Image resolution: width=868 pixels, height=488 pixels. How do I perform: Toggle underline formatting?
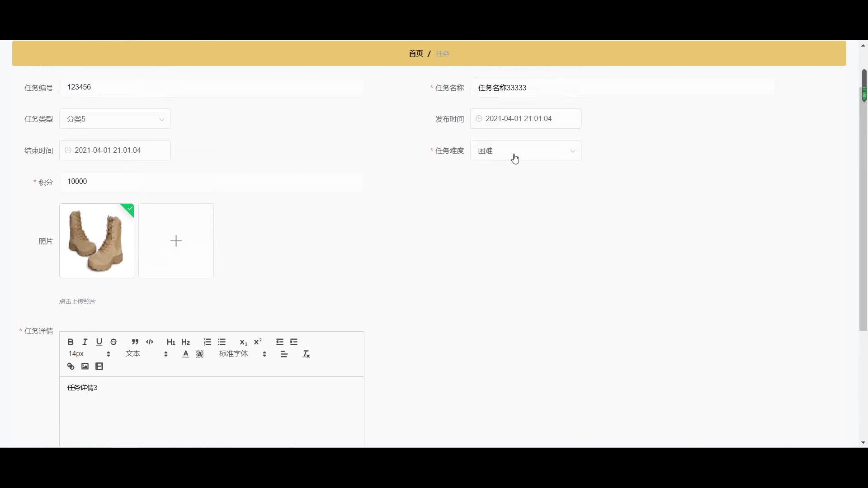(99, 342)
